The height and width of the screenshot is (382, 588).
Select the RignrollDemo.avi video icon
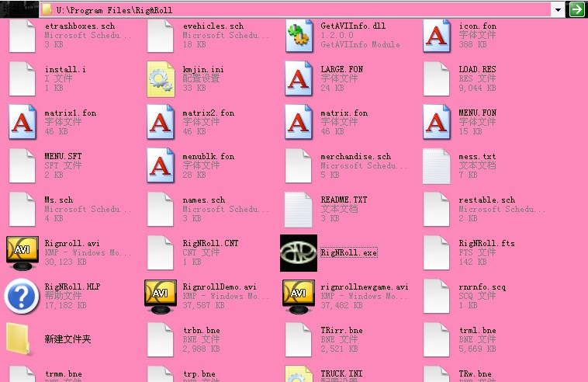coord(161,296)
